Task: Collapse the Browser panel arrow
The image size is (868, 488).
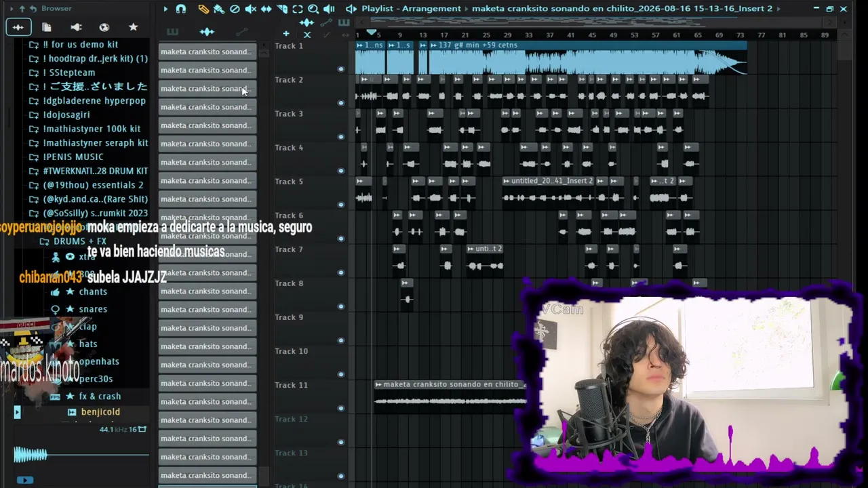Action: (x=12, y=9)
